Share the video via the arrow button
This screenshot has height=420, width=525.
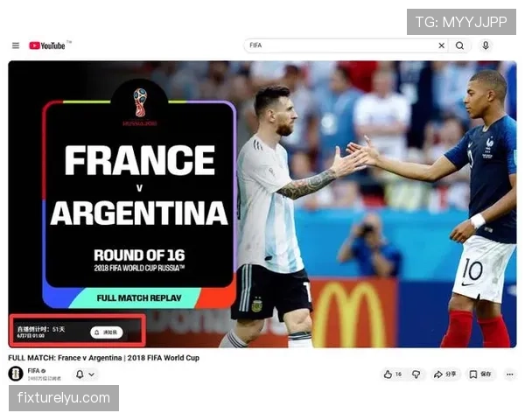click(445, 374)
